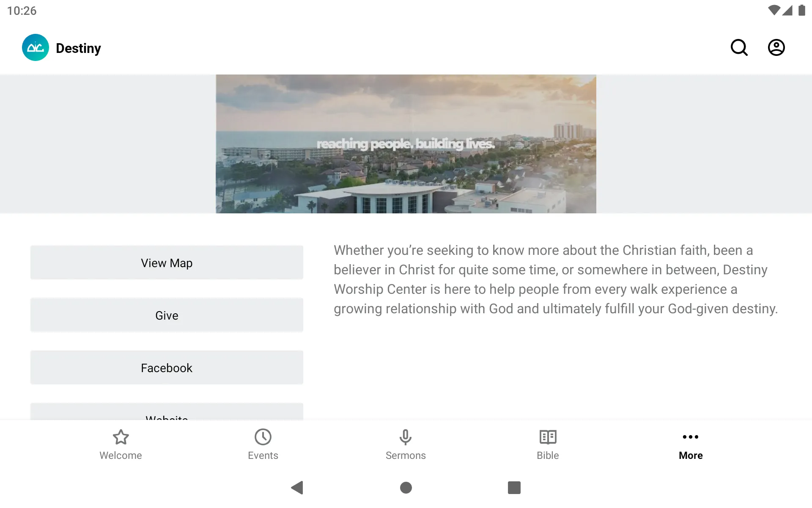Select the Welcome tab

pyautogui.click(x=121, y=444)
